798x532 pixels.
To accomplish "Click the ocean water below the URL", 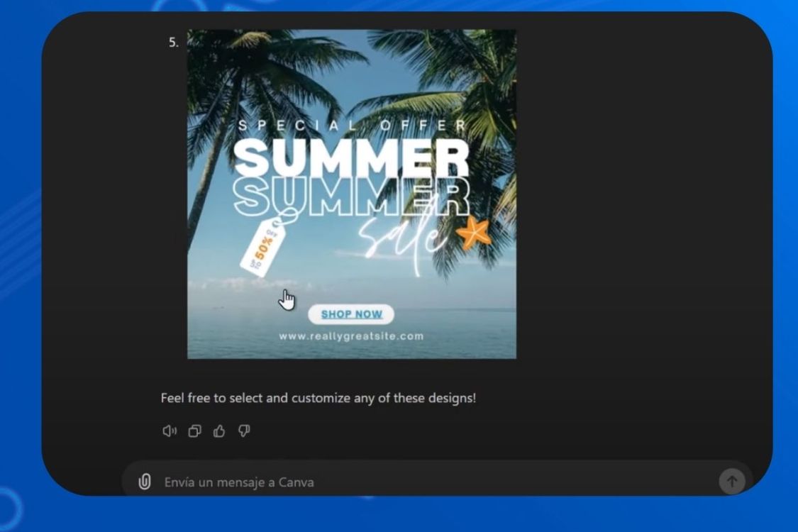I will click(351, 350).
